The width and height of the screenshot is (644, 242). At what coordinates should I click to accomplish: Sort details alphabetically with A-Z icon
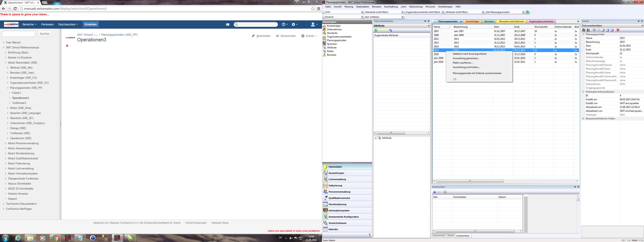pos(588,30)
